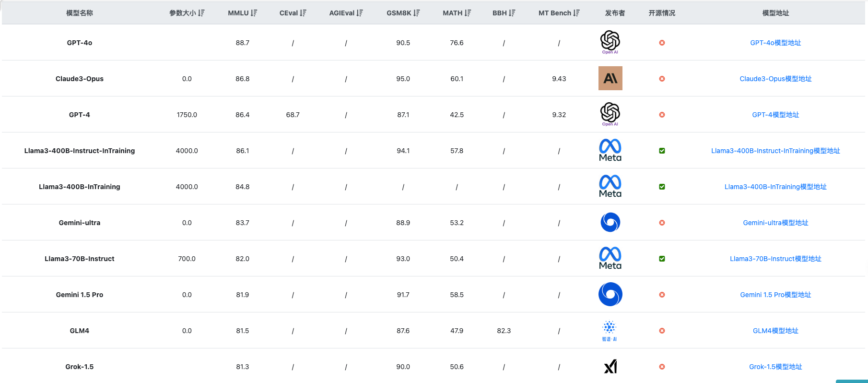
Task: Click red closed-source icon for GPT-4o
Action: pos(662,43)
